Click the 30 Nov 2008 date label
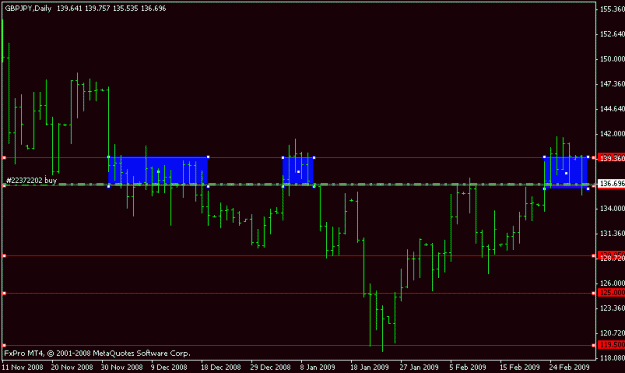This screenshot has height=373, width=625. 122,367
